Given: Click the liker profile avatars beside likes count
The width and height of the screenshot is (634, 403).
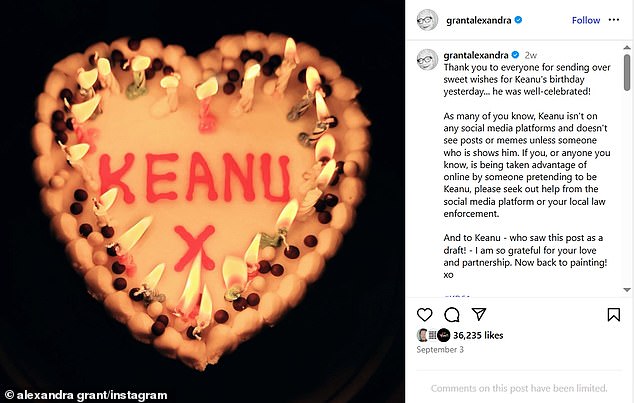Looking at the screenshot, I should (431, 335).
